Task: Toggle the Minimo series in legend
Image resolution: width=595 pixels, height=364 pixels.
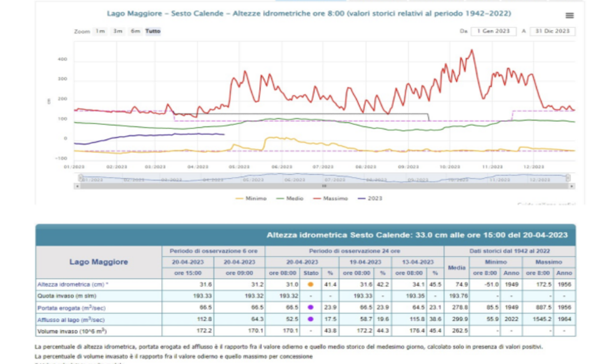Action: (251, 198)
